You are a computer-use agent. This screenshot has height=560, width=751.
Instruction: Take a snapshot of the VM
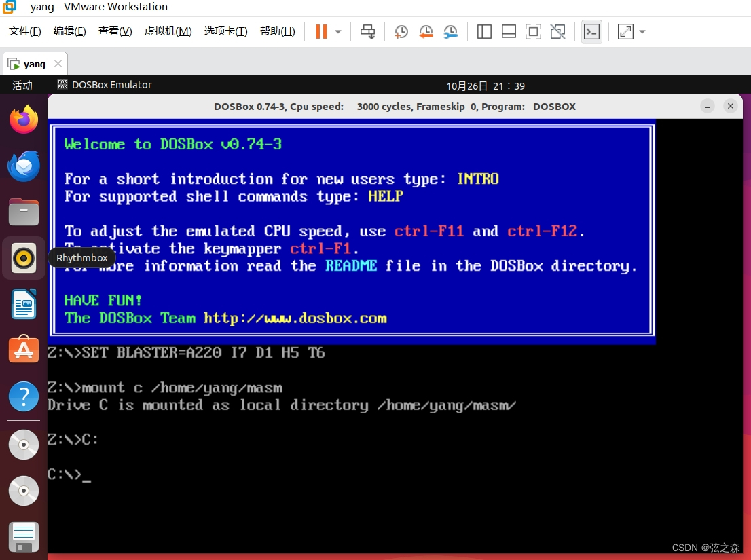(x=401, y=32)
